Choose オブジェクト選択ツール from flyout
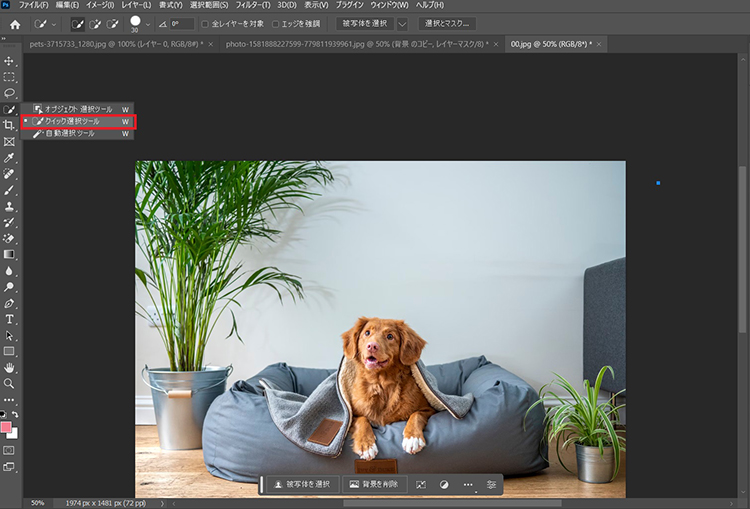The width and height of the screenshot is (750, 509). click(78, 109)
